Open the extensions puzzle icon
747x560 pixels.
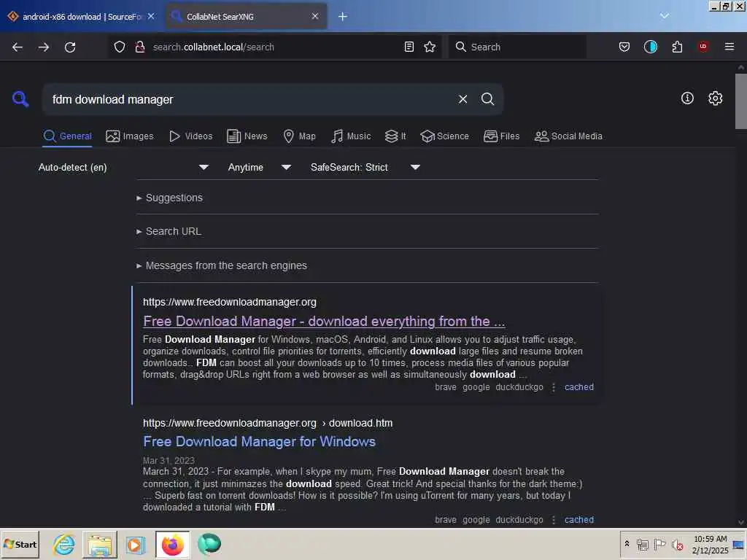tap(677, 47)
